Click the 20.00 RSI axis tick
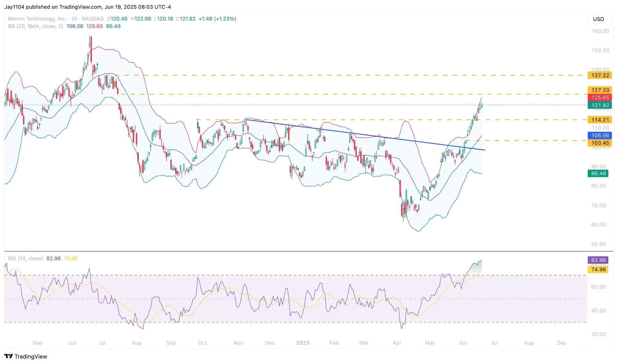The width and height of the screenshot is (618, 364). click(x=598, y=334)
